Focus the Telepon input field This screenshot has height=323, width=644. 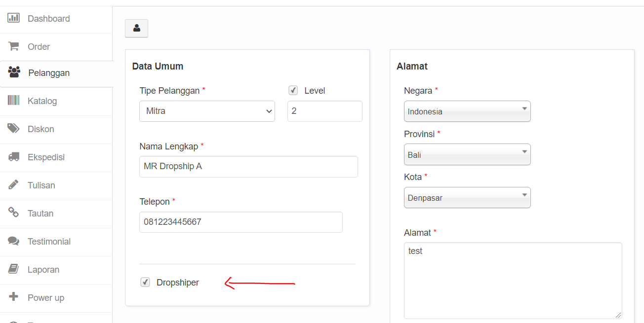(241, 222)
